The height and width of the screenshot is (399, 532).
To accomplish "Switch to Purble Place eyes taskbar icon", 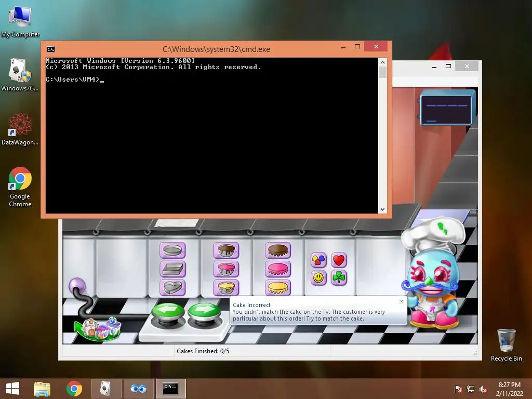I will pos(138,389).
